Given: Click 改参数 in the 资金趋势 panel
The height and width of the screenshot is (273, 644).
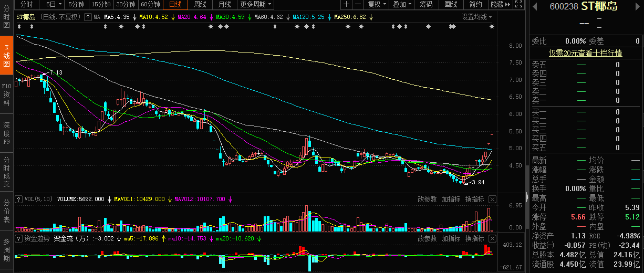Looking at the screenshot, I should [427, 238].
